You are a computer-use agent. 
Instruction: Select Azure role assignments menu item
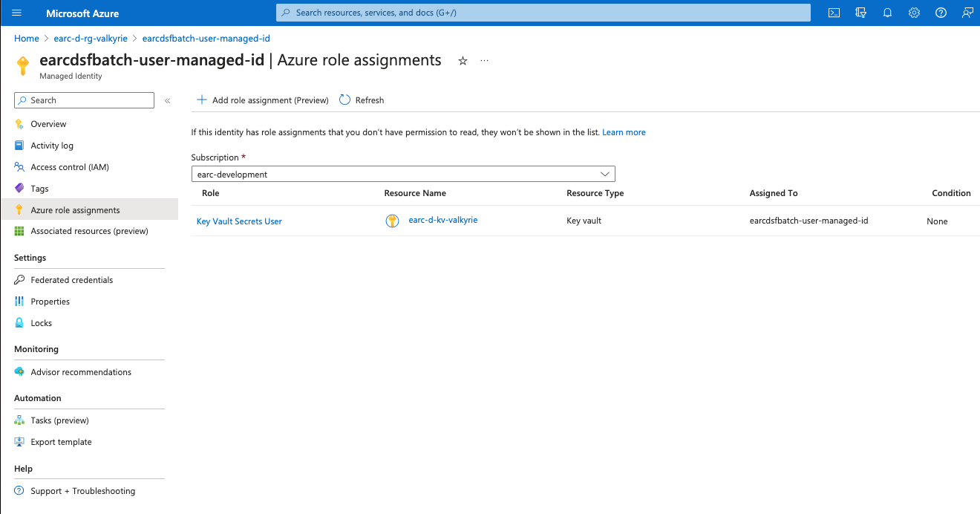click(89, 210)
